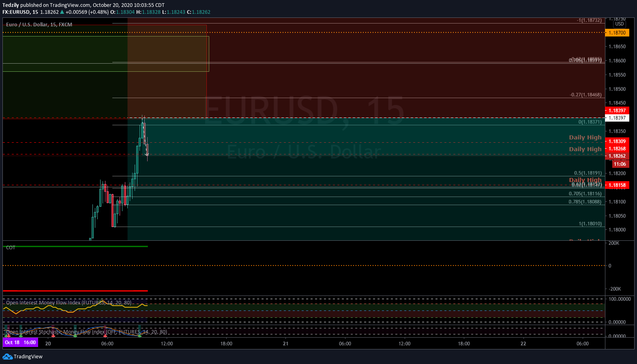Click the 0(1.18371) Fibonacci level label

[590, 122]
